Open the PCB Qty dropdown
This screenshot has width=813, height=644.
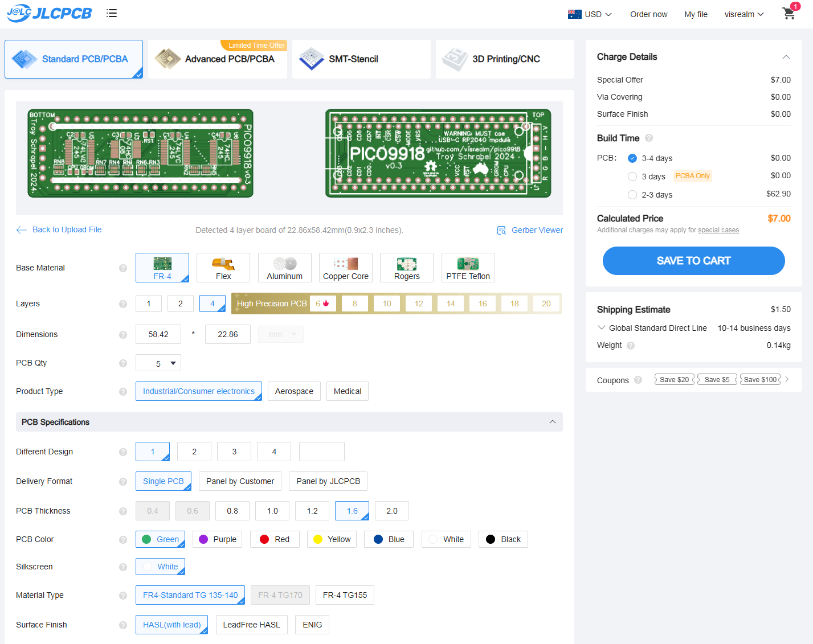pos(158,363)
